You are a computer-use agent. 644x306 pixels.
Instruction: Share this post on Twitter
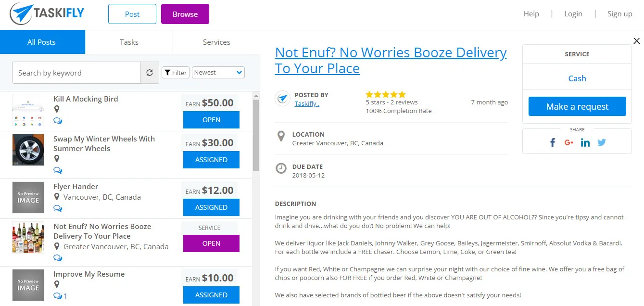[602, 142]
